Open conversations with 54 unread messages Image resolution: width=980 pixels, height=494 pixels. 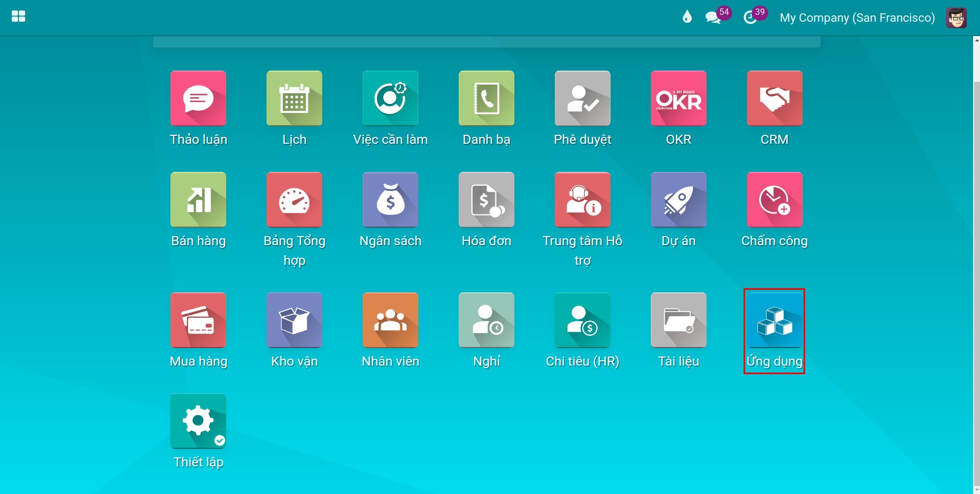tap(718, 16)
